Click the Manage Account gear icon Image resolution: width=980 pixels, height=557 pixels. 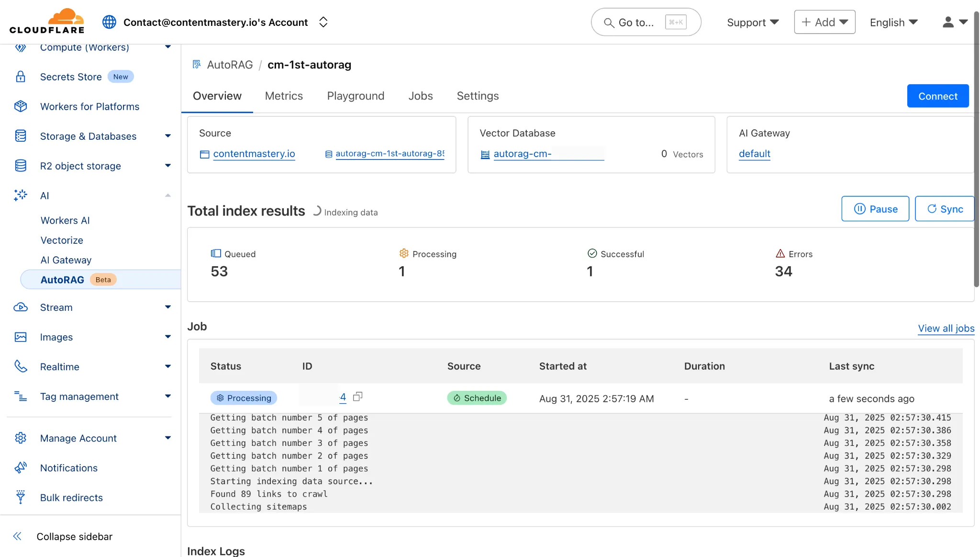pos(21,438)
